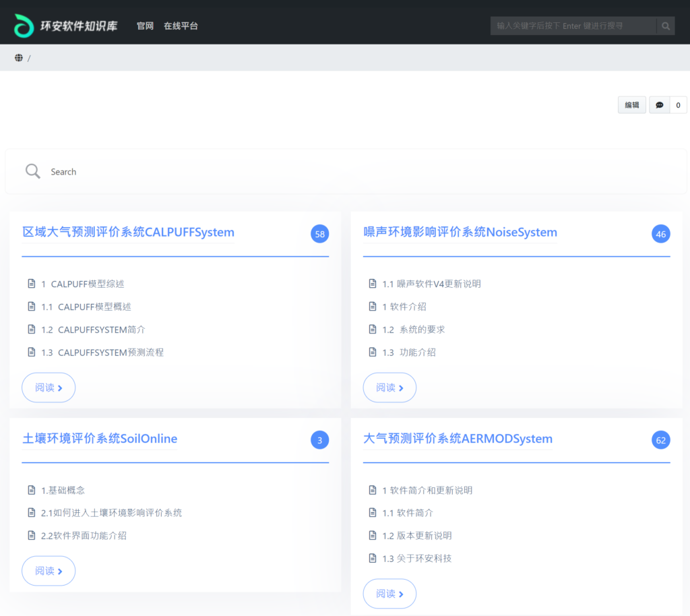Click the magnifier icon in Search box

[x=32, y=171]
